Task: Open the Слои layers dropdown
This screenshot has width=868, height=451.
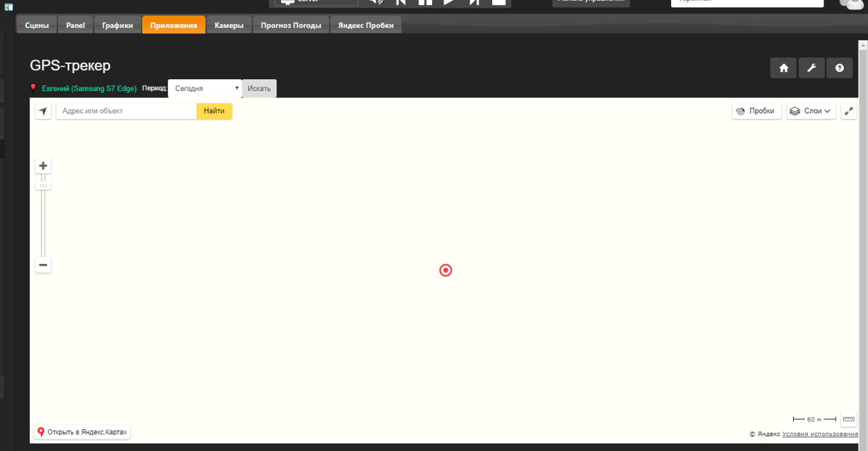Action: tap(811, 111)
